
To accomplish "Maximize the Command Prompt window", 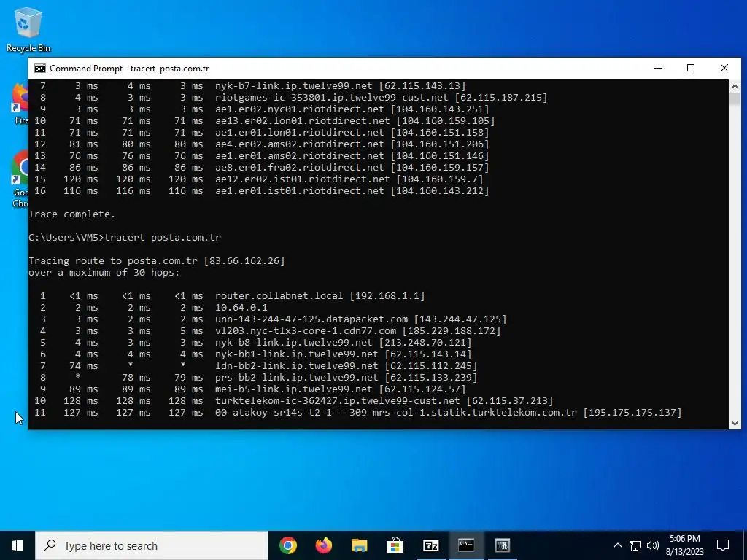I will 691,68.
